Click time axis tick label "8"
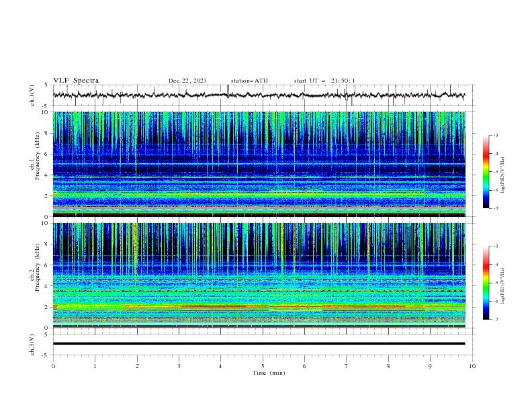This screenshot has width=532, height=411. pyautogui.click(x=388, y=366)
